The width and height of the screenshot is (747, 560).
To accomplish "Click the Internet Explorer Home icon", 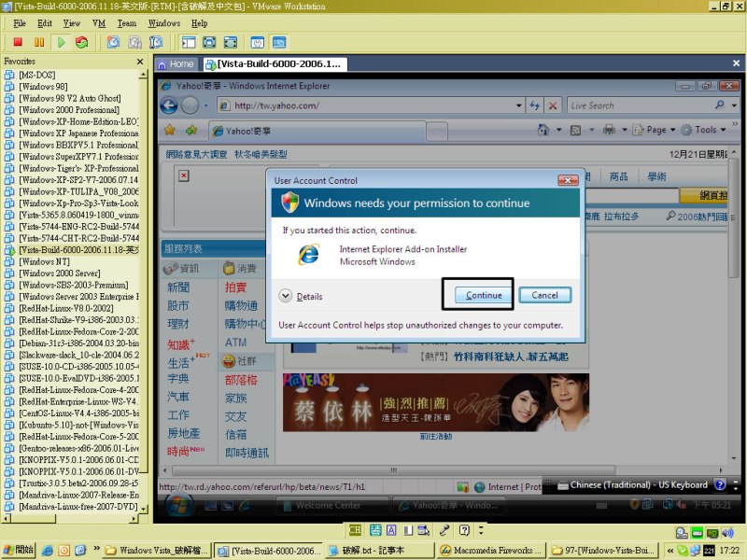I will pos(543,130).
